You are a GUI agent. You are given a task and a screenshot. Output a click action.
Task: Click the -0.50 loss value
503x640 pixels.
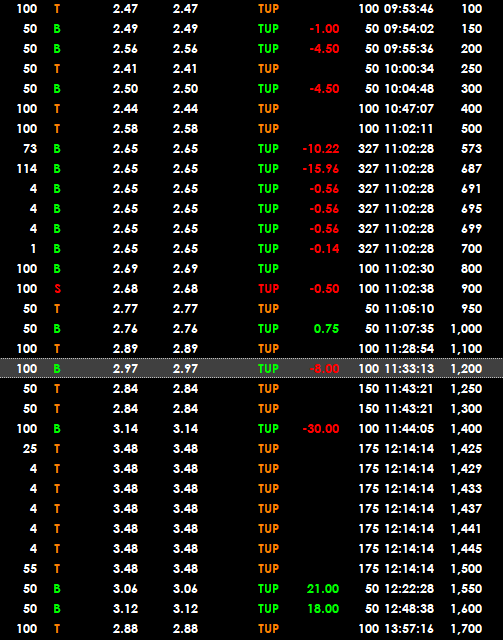click(x=325, y=289)
